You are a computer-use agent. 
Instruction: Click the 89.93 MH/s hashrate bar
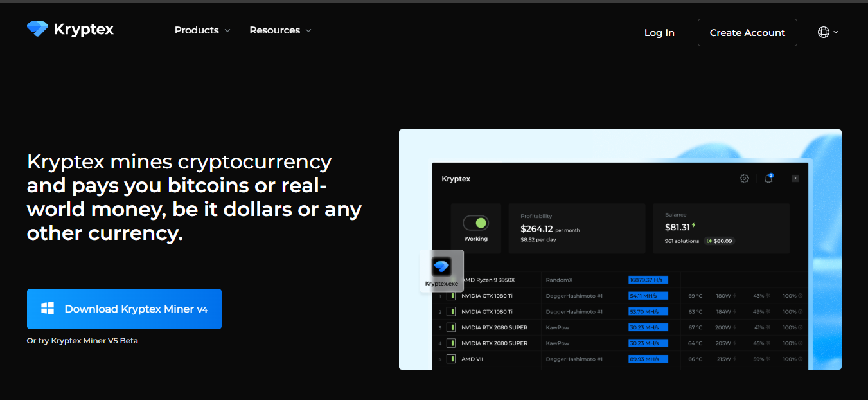click(x=648, y=359)
